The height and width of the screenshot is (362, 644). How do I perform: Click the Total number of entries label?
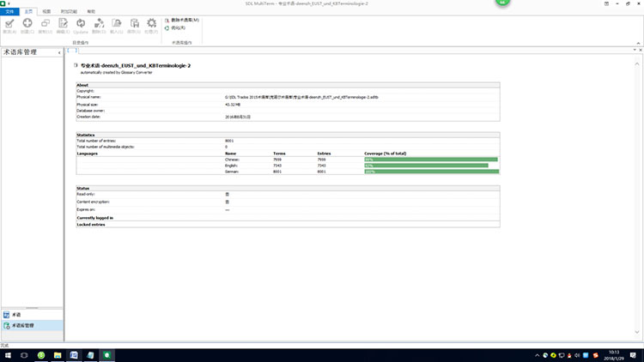[x=96, y=141]
